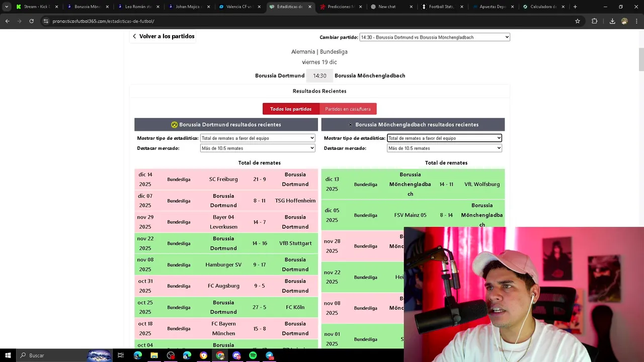Switch to the Leo Román browser tab
Screen dimensions: 644x362
click(138, 7)
